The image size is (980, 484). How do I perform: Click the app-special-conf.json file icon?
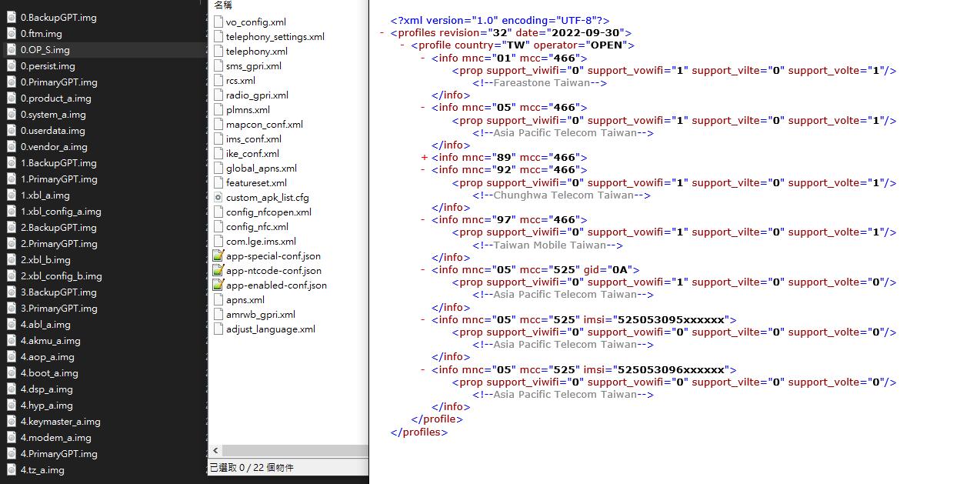pyautogui.click(x=218, y=256)
